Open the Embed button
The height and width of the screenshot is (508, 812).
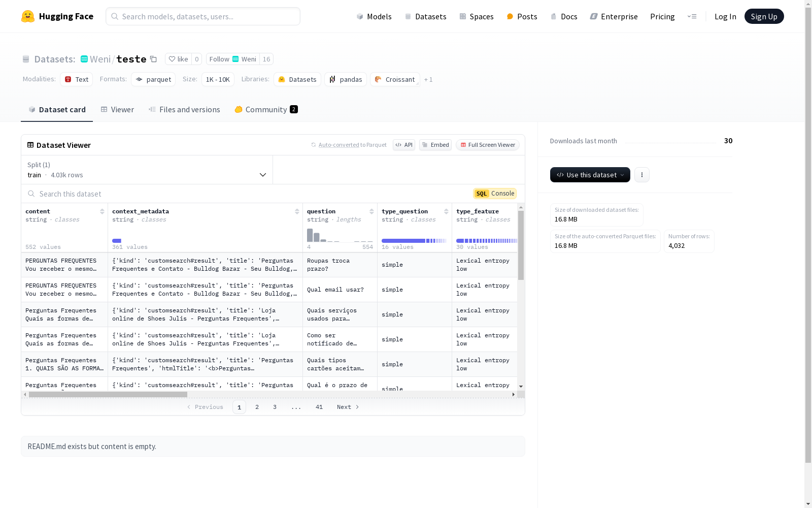pos(435,145)
